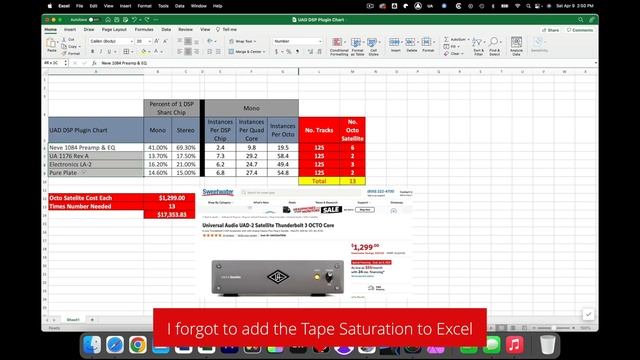Open the font name dropdown

point(131,41)
